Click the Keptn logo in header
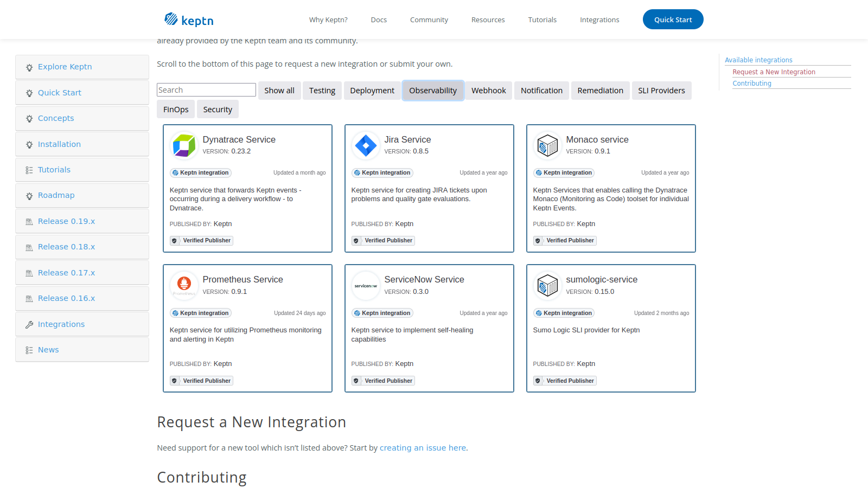This screenshot has width=868, height=488. tap(189, 20)
